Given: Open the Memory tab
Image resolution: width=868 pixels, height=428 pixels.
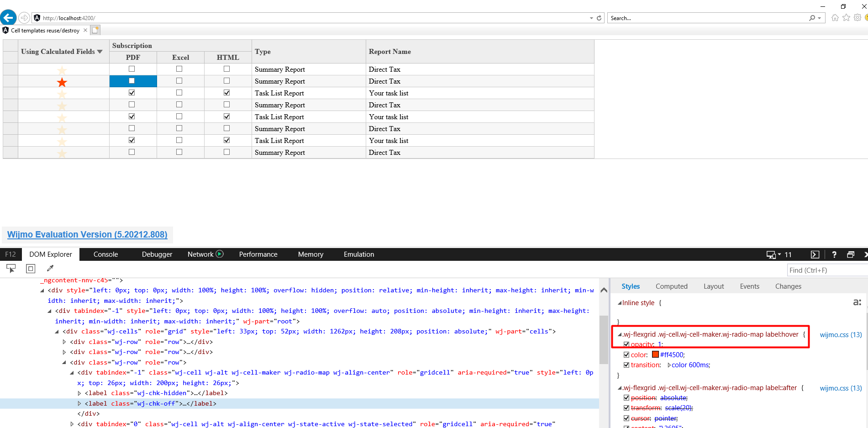Looking at the screenshot, I should (310, 254).
